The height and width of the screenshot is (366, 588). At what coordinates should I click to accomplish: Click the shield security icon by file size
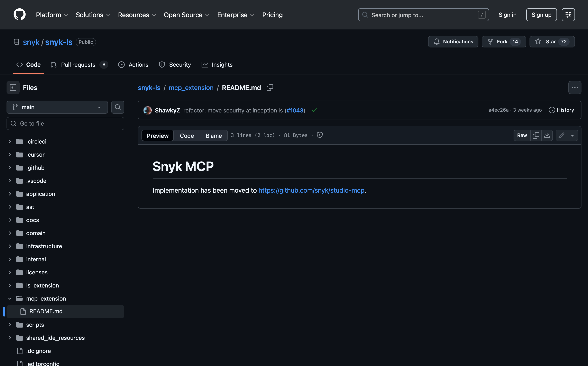[320, 135]
